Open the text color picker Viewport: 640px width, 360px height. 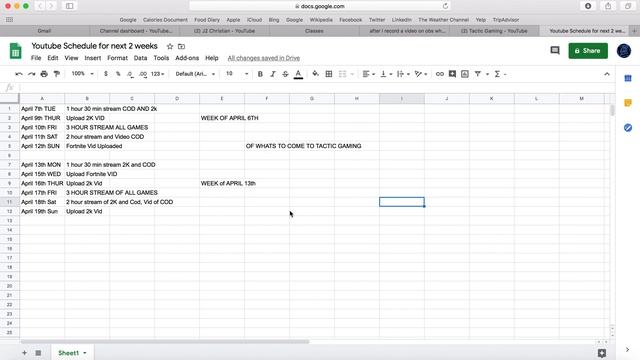coord(298,74)
